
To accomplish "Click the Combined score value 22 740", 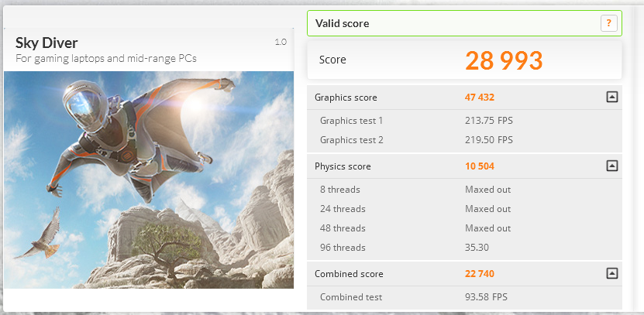I will tap(479, 273).
